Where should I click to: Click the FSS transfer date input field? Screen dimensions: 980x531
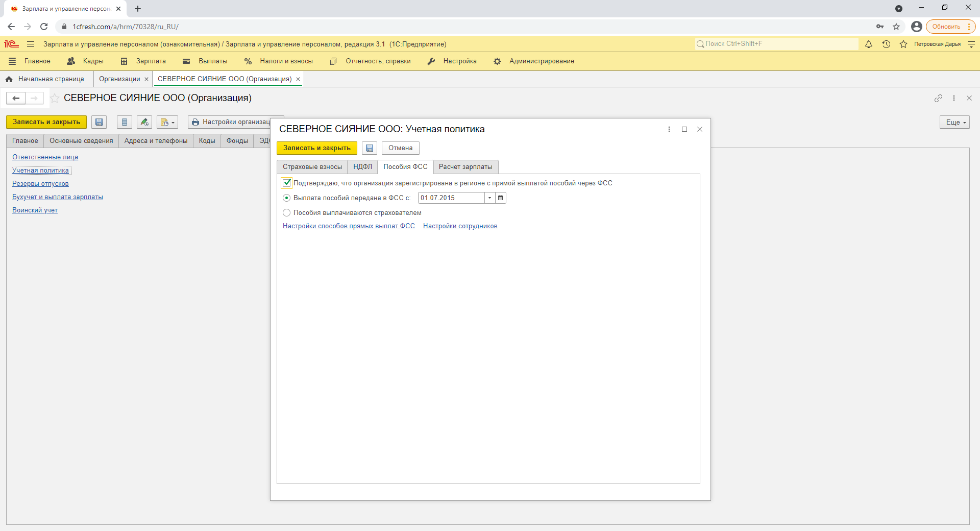tap(451, 198)
